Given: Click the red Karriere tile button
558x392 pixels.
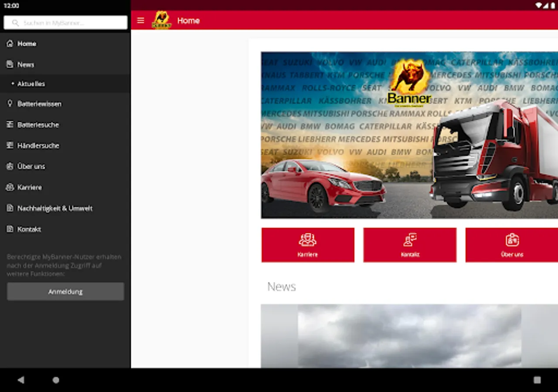Looking at the screenshot, I should 308,245.
